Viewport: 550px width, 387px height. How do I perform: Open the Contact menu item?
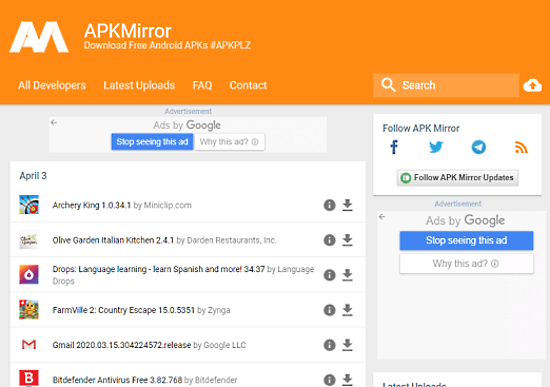(248, 85)
